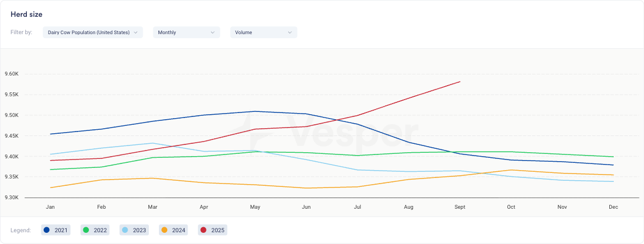This screenshot has height=244, width=644.
Task: Click the 9.60K y-axis label
Action: (x=12, y=74)
